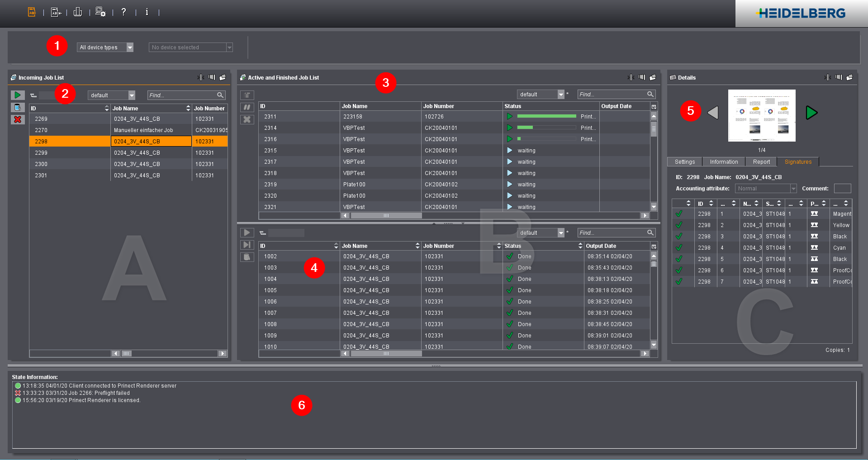Click the info 'i' icon in top toolbar

(147, 12)
